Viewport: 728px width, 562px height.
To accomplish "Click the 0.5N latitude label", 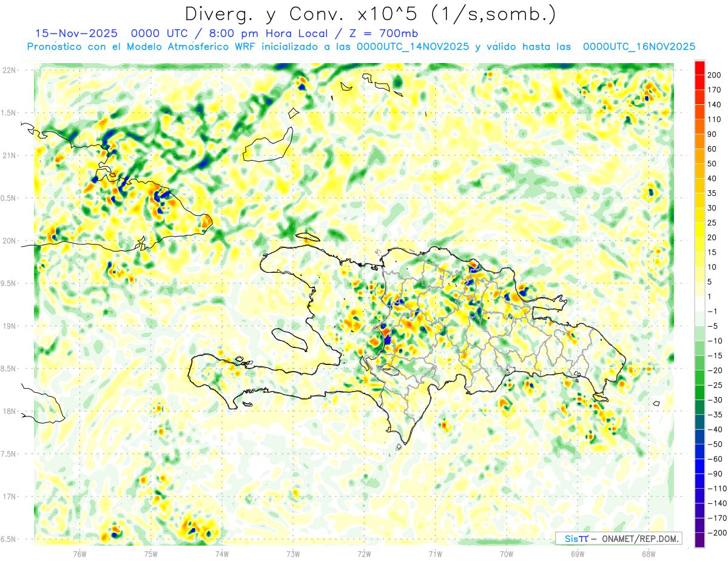I will coord(9,198).
